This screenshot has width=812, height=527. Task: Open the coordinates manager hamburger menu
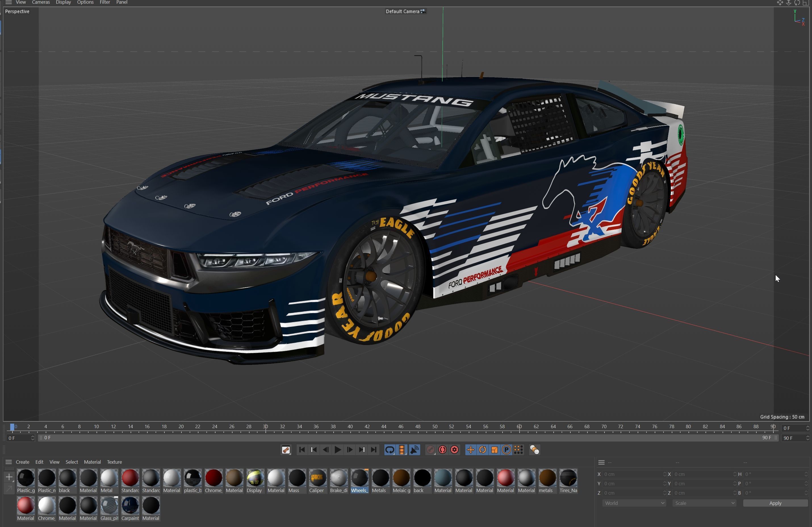click(602, 463)
